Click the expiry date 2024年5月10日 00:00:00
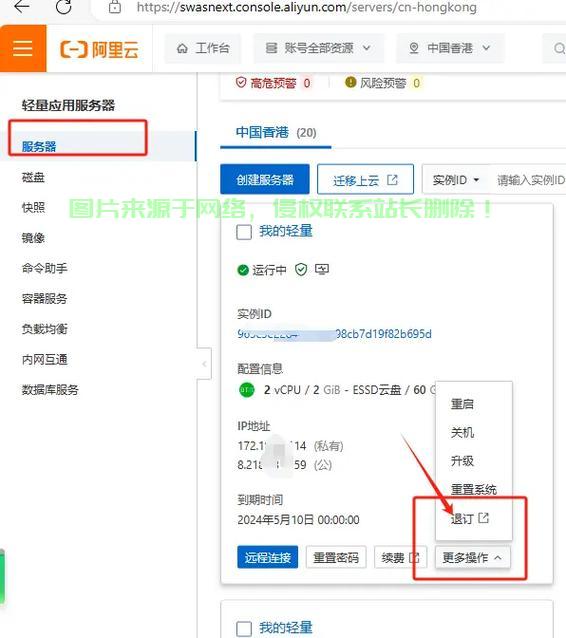 pyautogui.click(x=298, y=520)
